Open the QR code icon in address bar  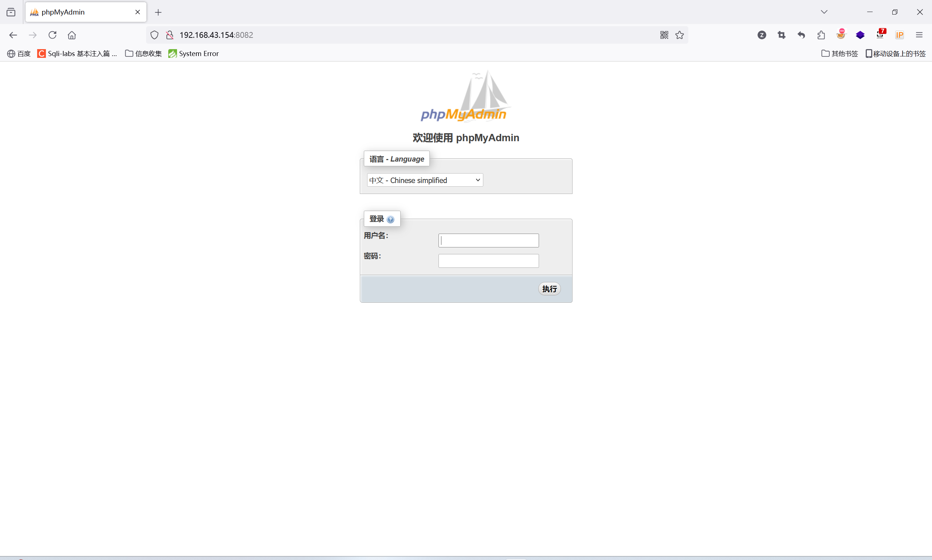click(x=664, y=35)
